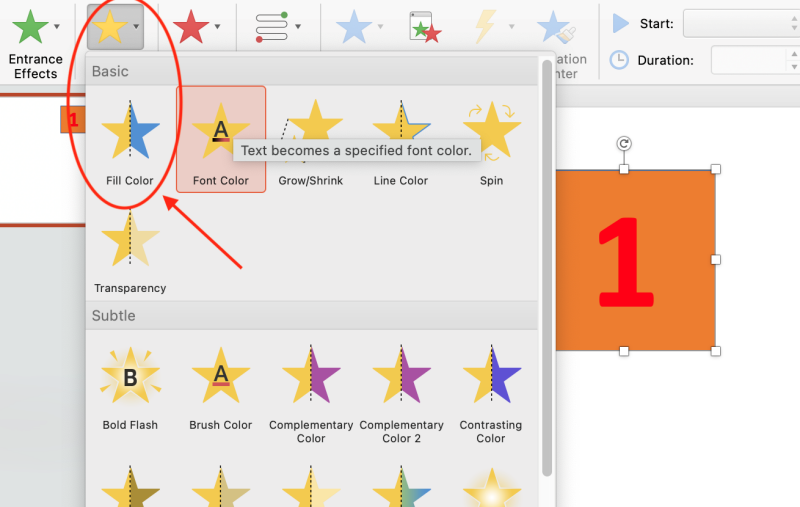Click the Start field stepper arrows

pos(794,23)
